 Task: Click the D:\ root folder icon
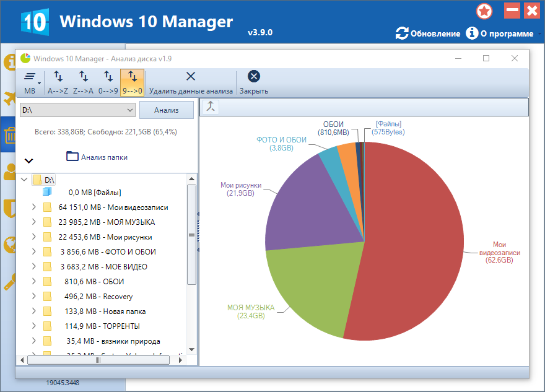[37, 180]
